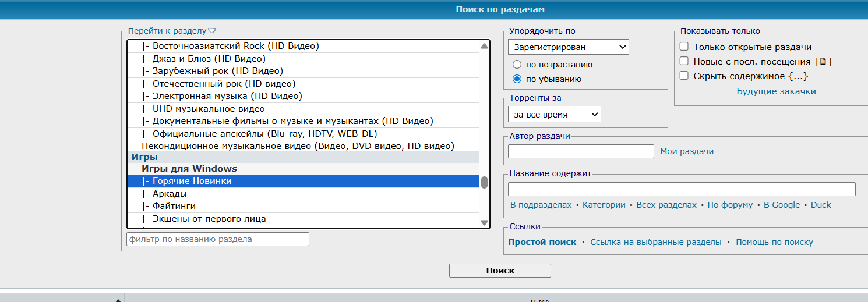Screen dimensions: 868x302
Task: Follow the "Мои раздачи" link
Action: tap(687, 151)
